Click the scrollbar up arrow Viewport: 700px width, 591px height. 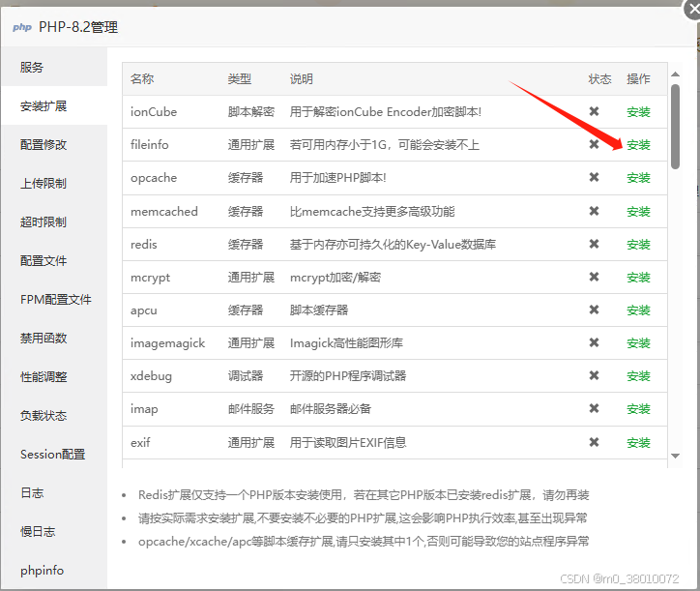pos(676,74)
